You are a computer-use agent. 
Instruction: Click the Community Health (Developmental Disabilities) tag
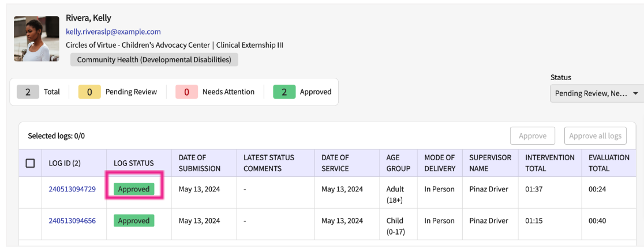click(154, 59)
